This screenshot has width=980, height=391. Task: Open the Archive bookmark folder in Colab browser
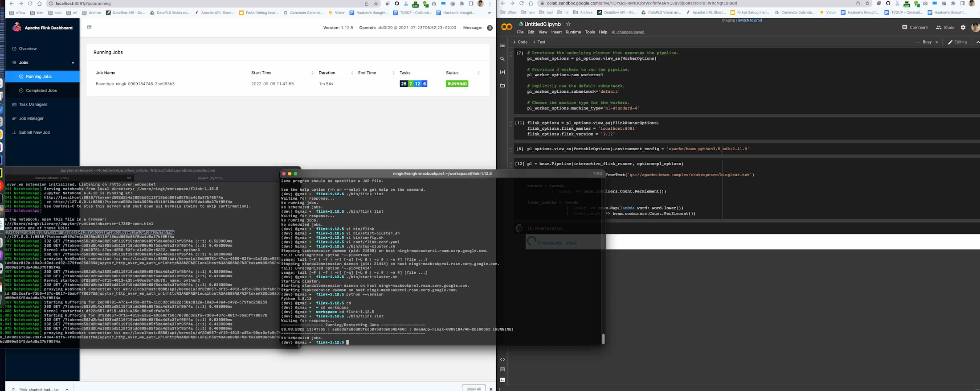pos(582,13)
